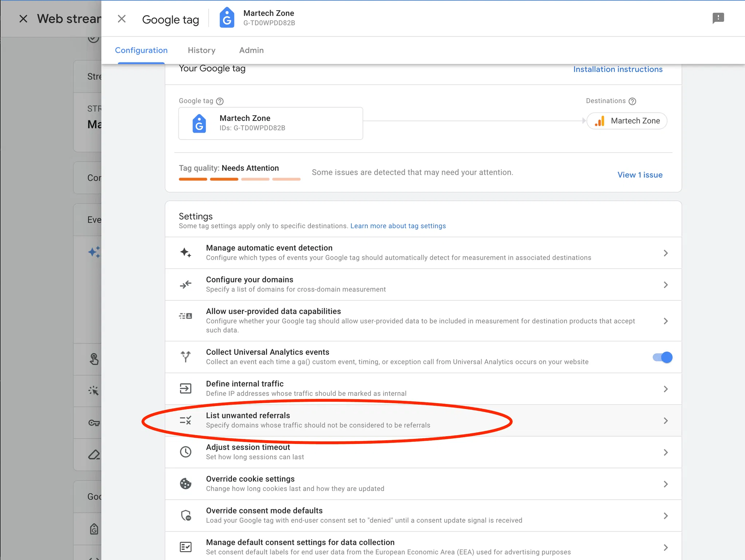Open the Admin tab
745x560 pixels.
click(x=251, y=50)
